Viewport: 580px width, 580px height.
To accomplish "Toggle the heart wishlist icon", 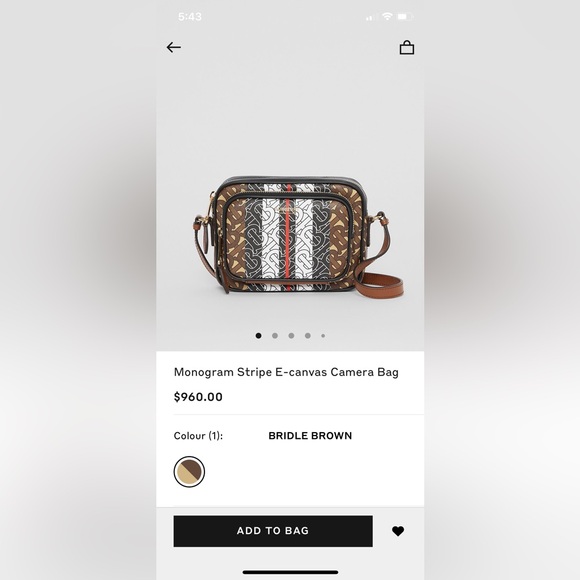I will [398, 531].
